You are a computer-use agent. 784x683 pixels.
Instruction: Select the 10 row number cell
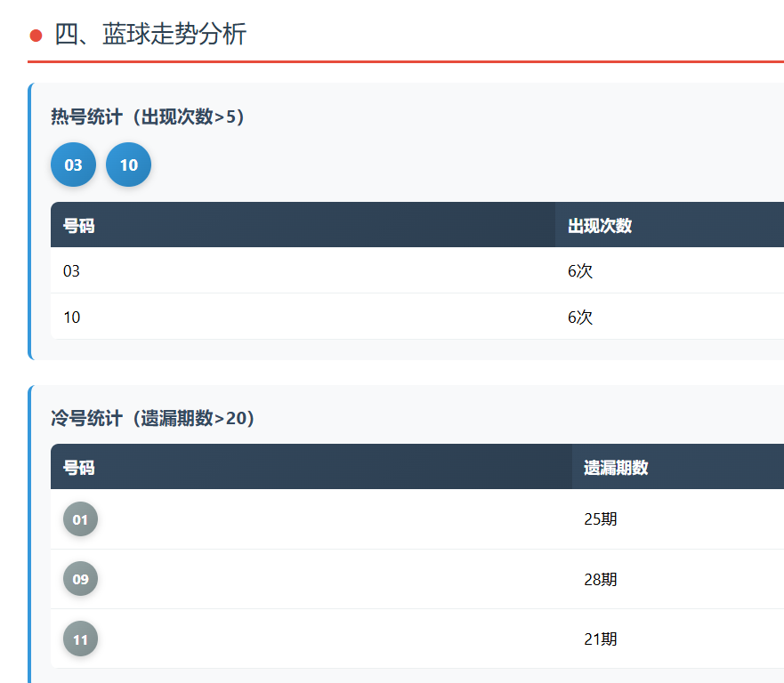tap(72, 317)
